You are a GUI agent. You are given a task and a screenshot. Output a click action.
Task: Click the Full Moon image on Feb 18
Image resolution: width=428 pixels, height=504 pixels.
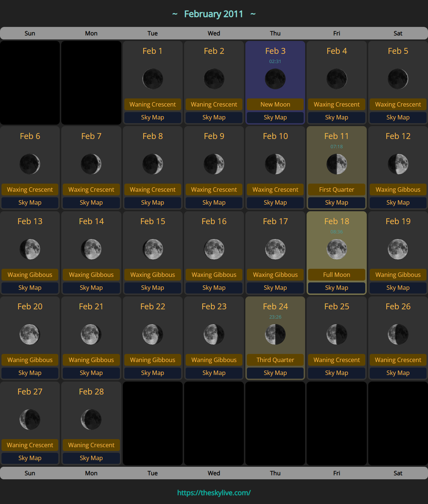pos(336,249)
